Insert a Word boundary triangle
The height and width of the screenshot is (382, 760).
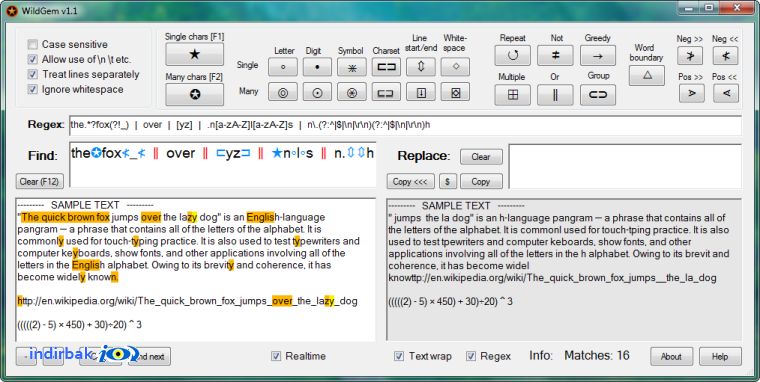pyautogui.click(x=647, y=76)
